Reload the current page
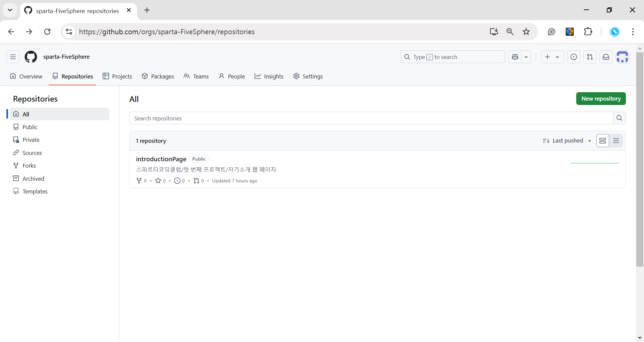 [47, 32]
